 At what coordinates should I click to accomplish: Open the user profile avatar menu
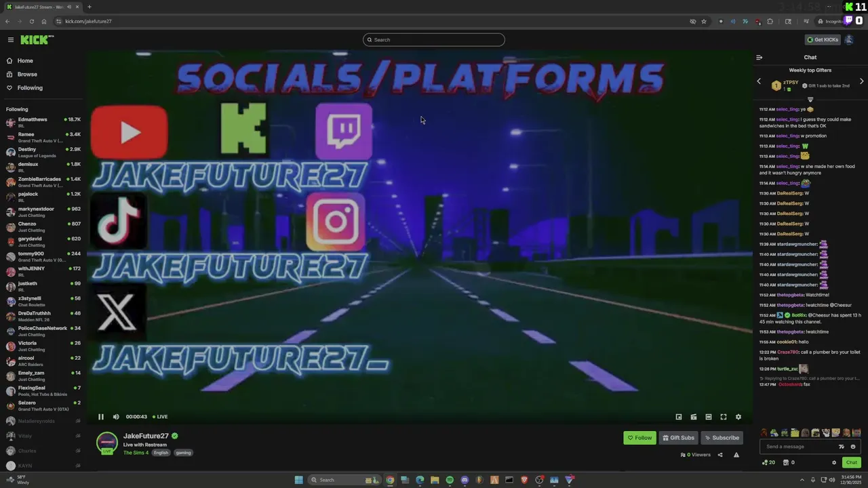848,40
